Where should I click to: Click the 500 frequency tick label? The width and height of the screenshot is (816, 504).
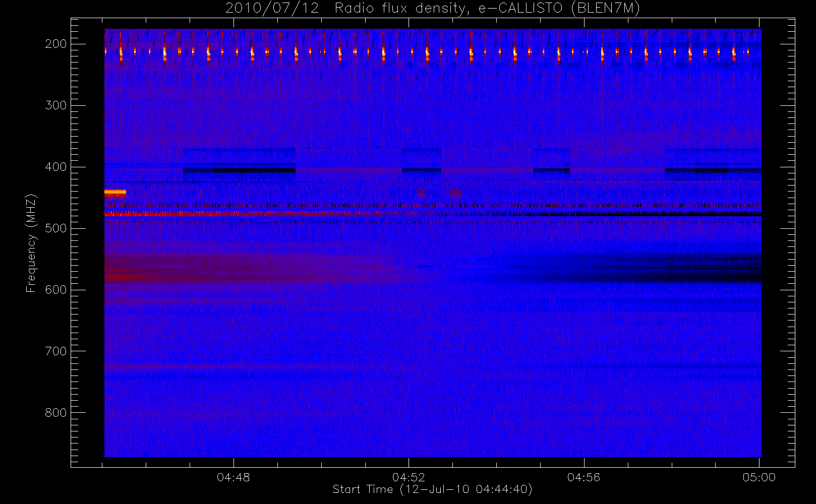coord(56,228)
